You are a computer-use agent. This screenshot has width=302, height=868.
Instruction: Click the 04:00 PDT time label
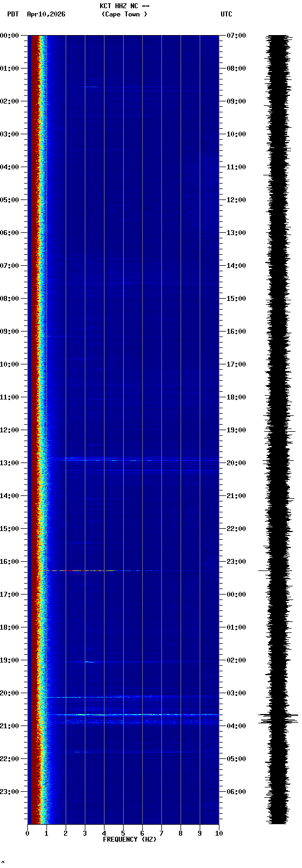pos(10,167)
